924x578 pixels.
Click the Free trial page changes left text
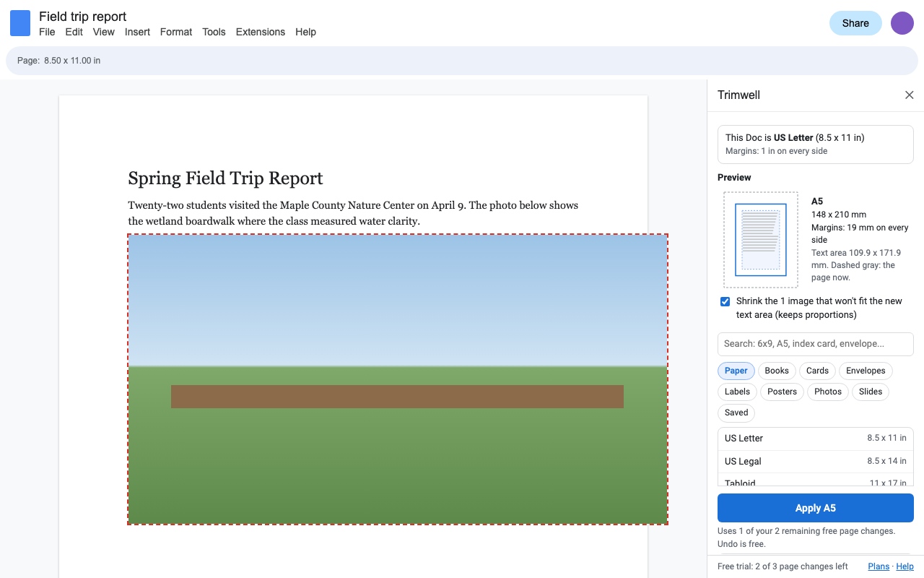pos(783,566)
